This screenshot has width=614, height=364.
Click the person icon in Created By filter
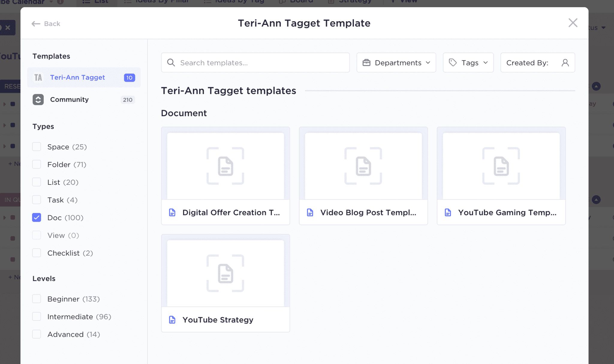tap(565, 62)
